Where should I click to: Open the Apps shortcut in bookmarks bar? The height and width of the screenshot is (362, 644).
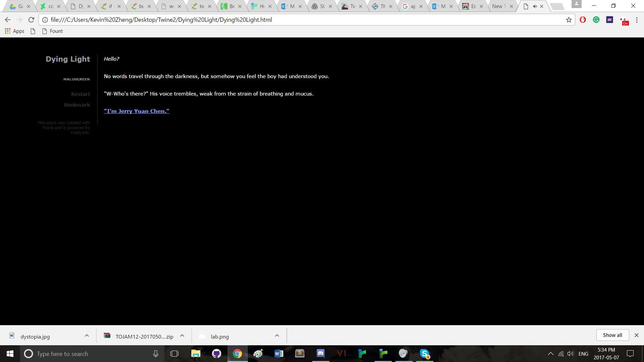tap(14, 31)
